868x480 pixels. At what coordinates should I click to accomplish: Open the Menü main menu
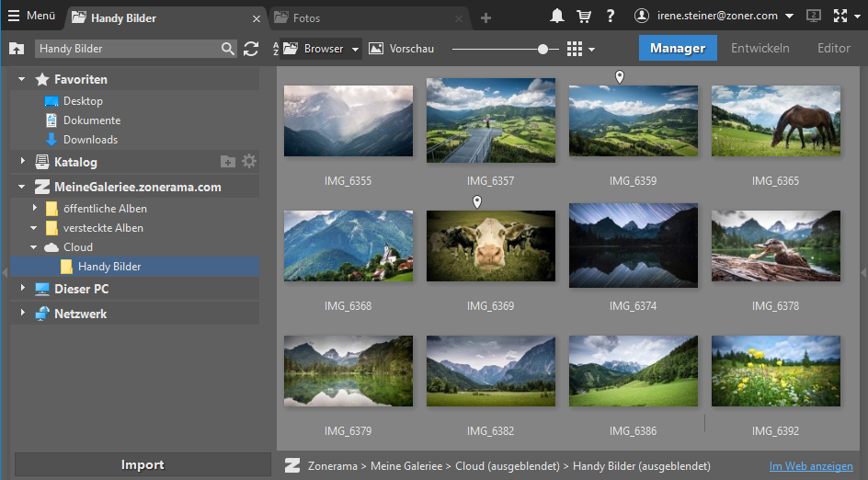(32, 16)
